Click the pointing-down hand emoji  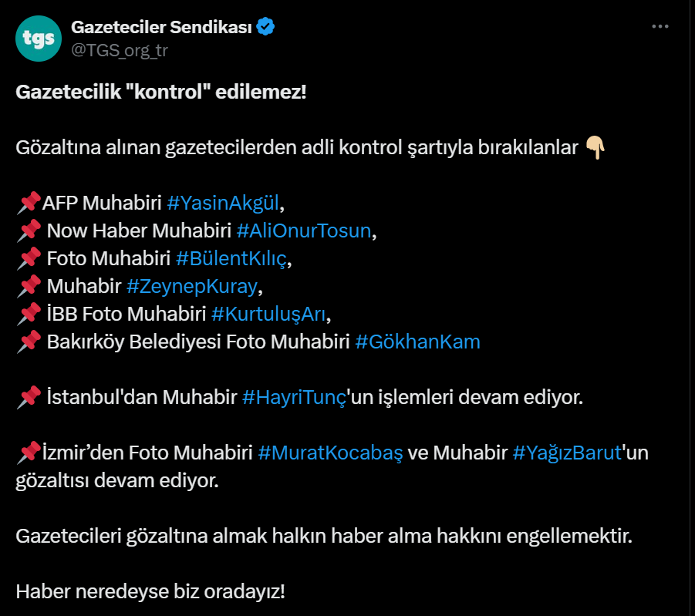[x=595, y=147]
